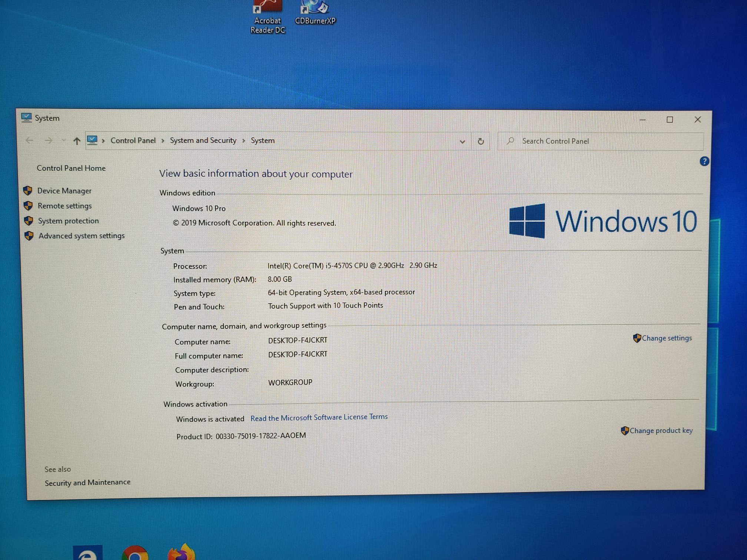Click the search magnifier icon
Screen dimensions: 747x560
[x=511, y=141]
